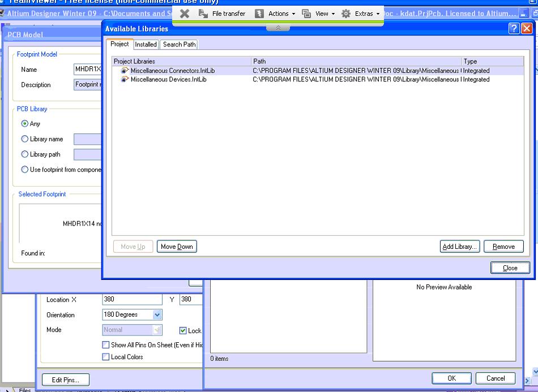Click OK in the bottom dialog
The image size is (538, 392).
(x=451, y=378)
